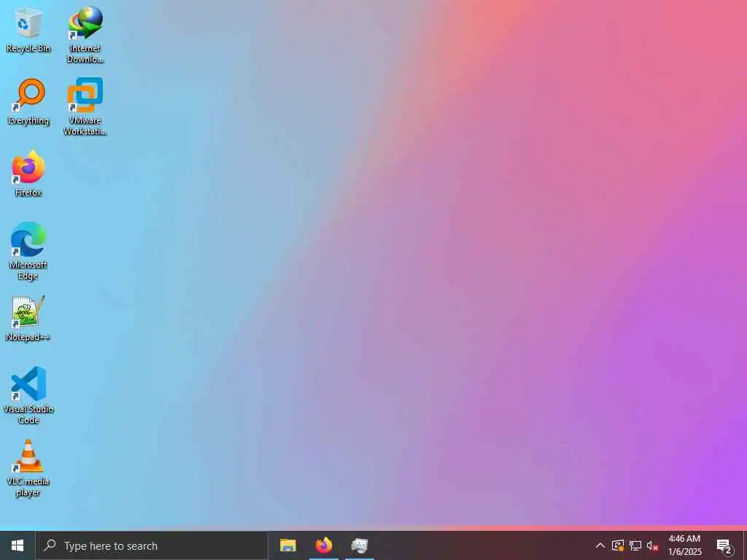Select the Notepad++ desktop shortcut

pos(28,318)
